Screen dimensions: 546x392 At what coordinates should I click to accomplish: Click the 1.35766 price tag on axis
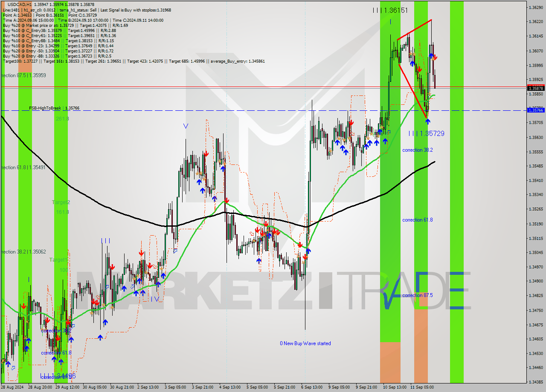(536, 110)
